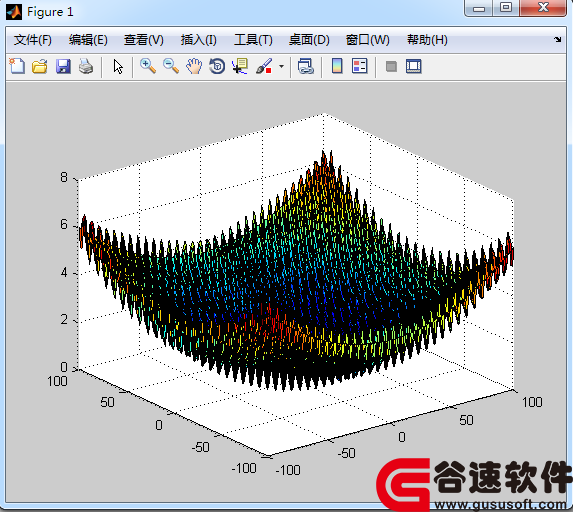
Task: Click the Link Plot icon
Action: point(306,67)
